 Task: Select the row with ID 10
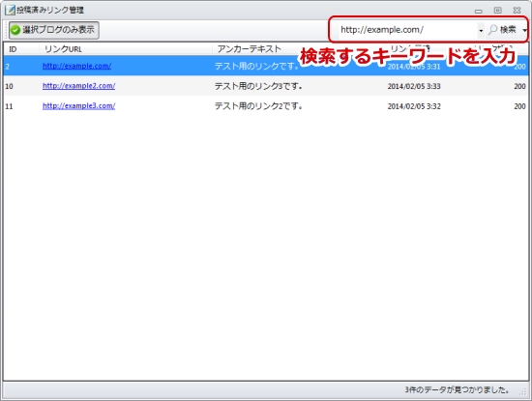tap(266, 86)
